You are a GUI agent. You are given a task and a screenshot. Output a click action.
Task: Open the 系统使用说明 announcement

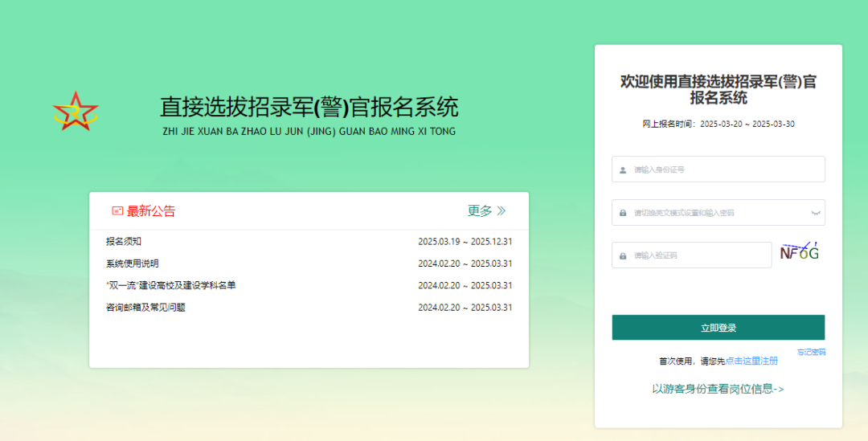133,263
